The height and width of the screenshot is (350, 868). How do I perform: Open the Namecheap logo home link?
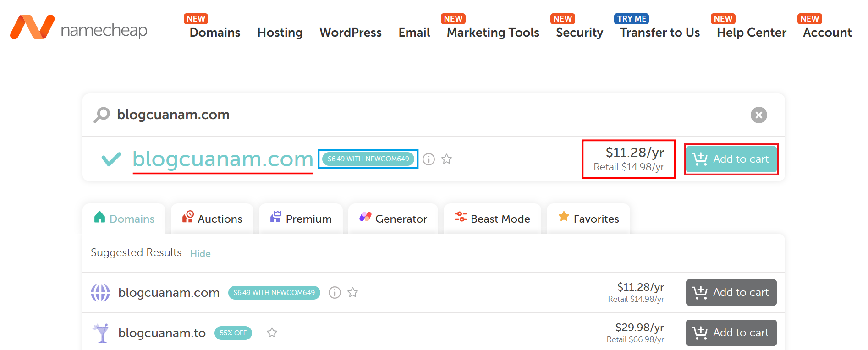coord(78,27)
